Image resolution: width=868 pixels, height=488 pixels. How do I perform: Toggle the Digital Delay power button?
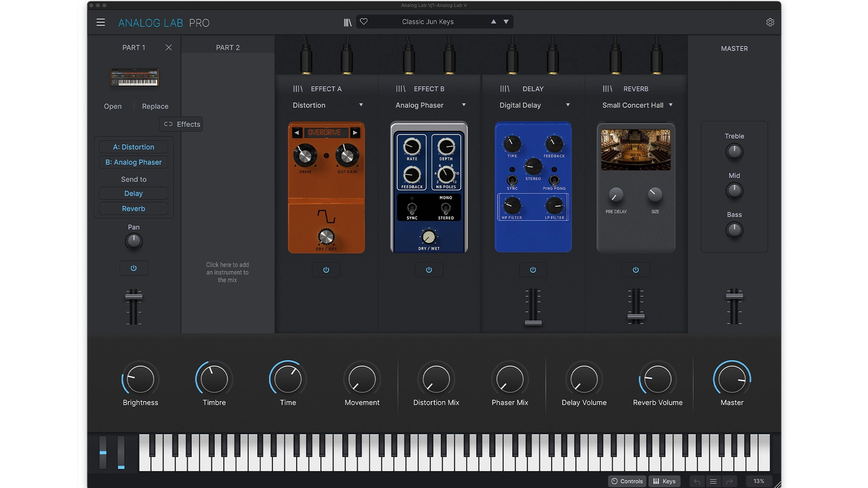pos(533,270)
